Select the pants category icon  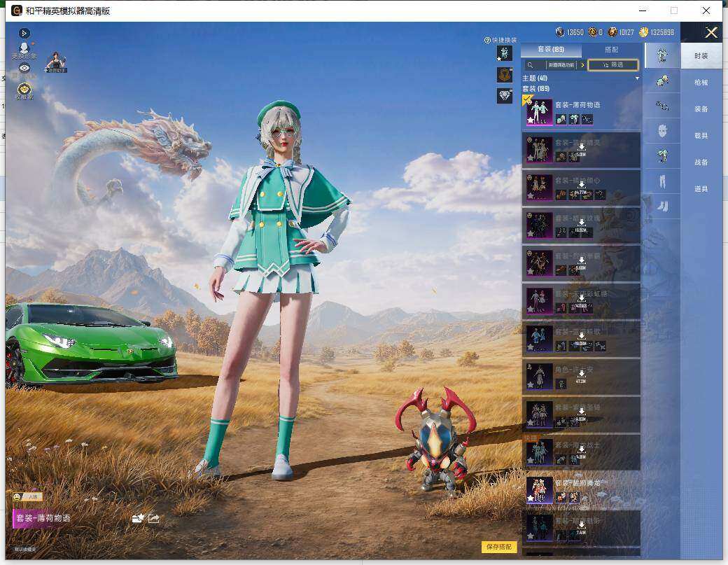[662, 181]
